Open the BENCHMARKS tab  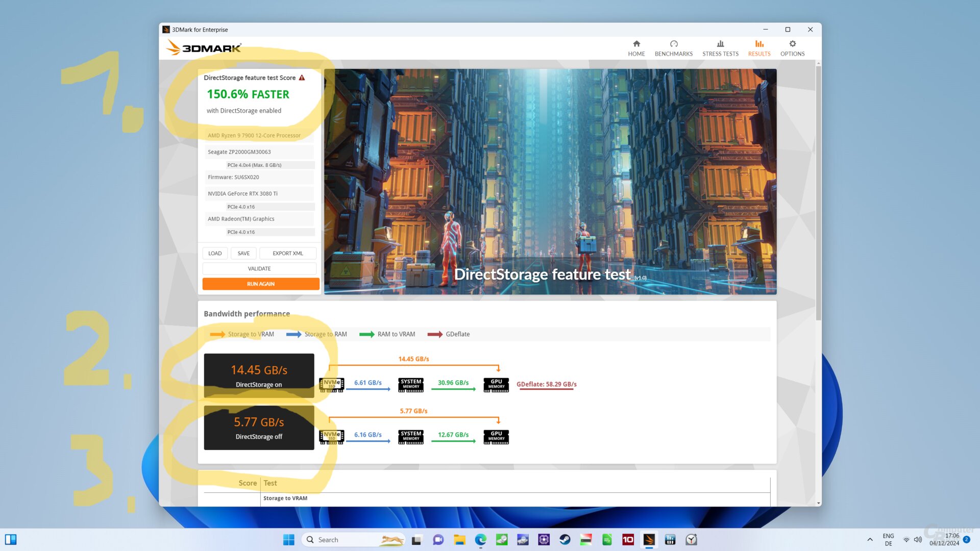click(x=673, y=48)
